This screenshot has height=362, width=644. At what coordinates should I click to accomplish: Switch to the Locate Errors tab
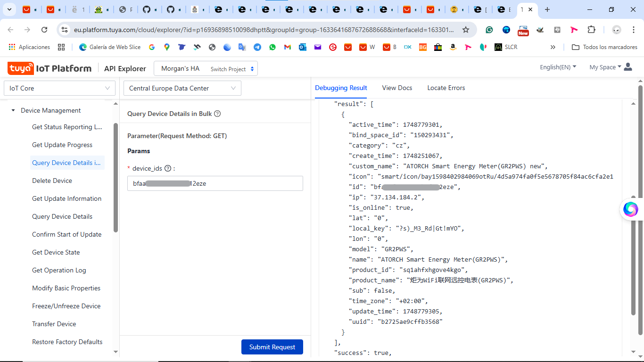pyautogui.click(x=446, y=88)
